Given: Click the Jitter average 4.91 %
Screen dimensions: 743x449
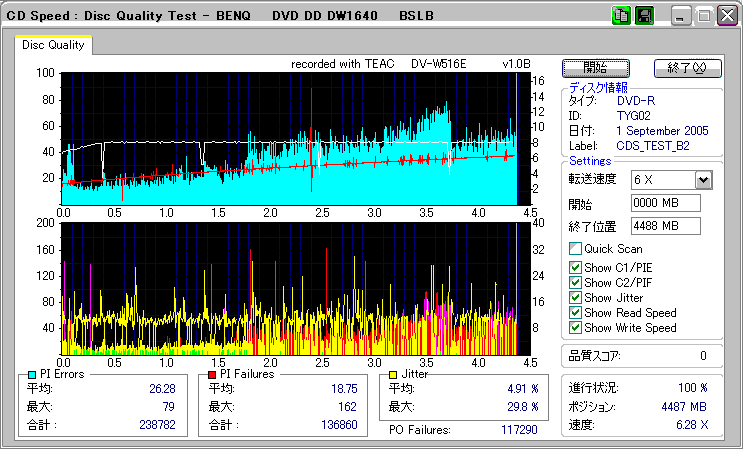Looking at the screenshot, I should click(x=523, y=389).
